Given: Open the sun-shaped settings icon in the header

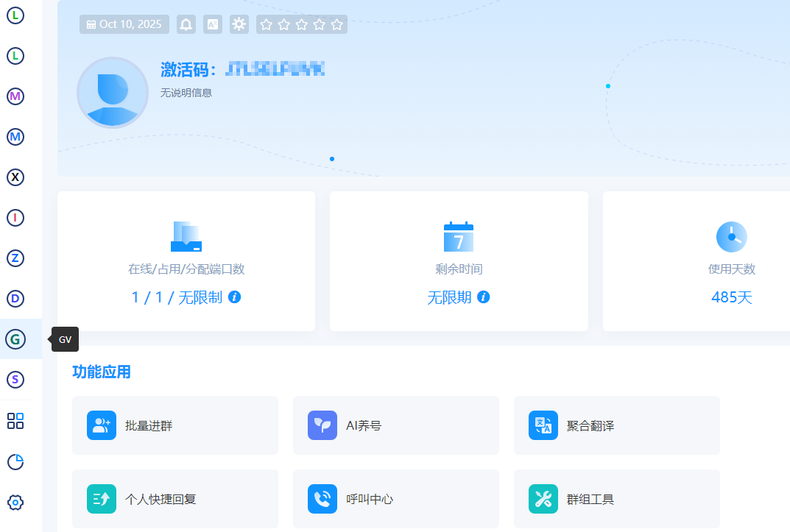Looking at the screenshot, I should (239, 24).
